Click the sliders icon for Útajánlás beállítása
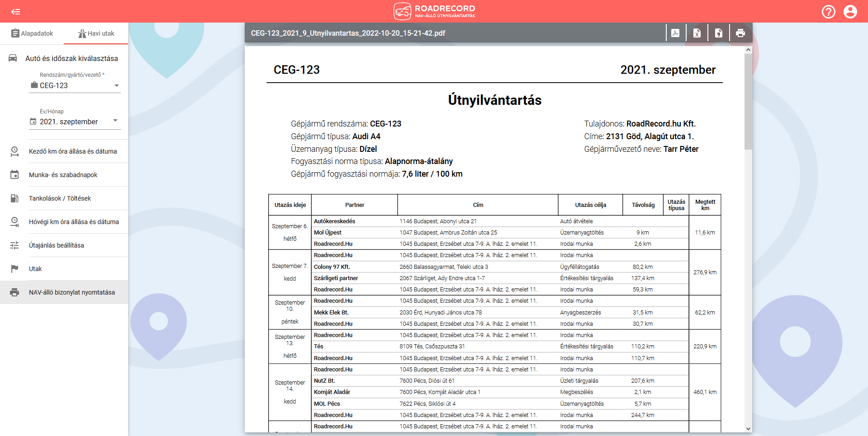This screenshot has height=436, width=868. 14,245
